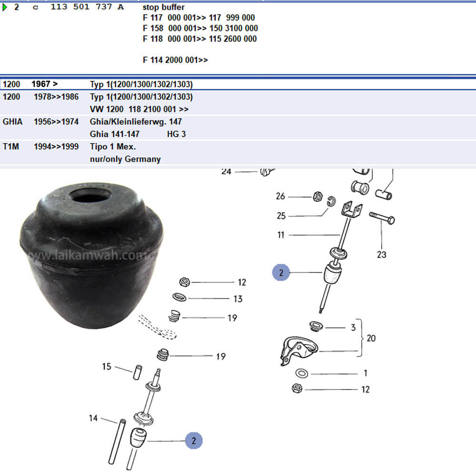
Task: Click the green arrow beside part row 2
Action: [x=5, y=8]
